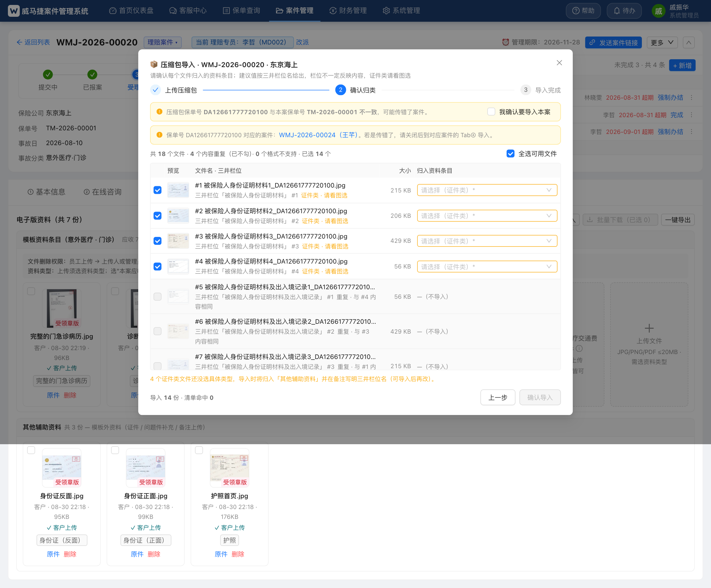Open the 待办 bell notifications
Viewport: 711px width, 588px height.
tap(624, 11)
